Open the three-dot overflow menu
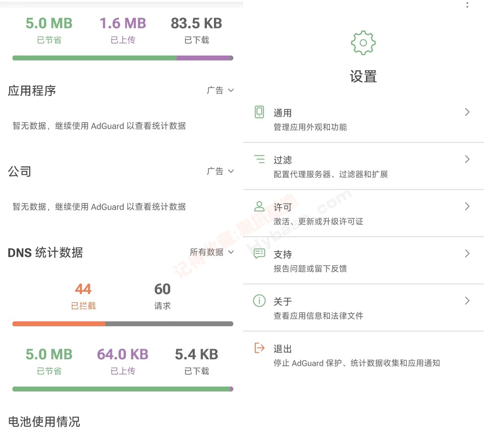The image size is (487, 448). [467, 5]
